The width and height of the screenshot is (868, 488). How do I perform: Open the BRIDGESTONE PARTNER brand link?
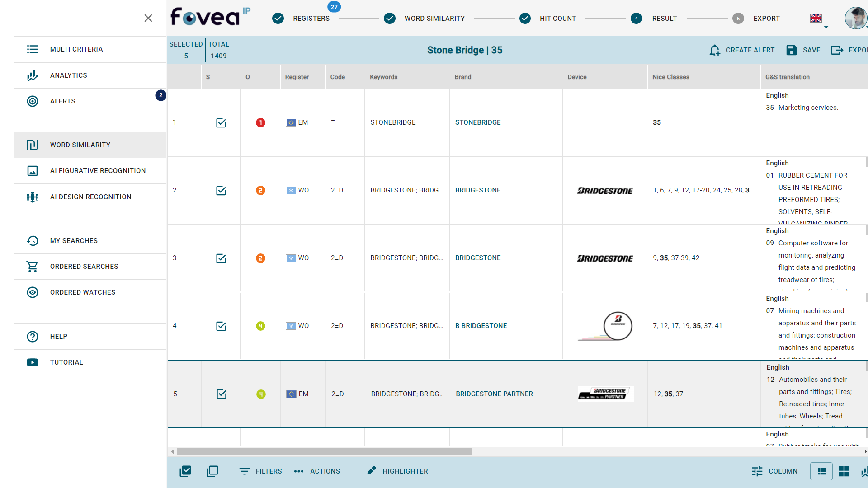(494, 394)
